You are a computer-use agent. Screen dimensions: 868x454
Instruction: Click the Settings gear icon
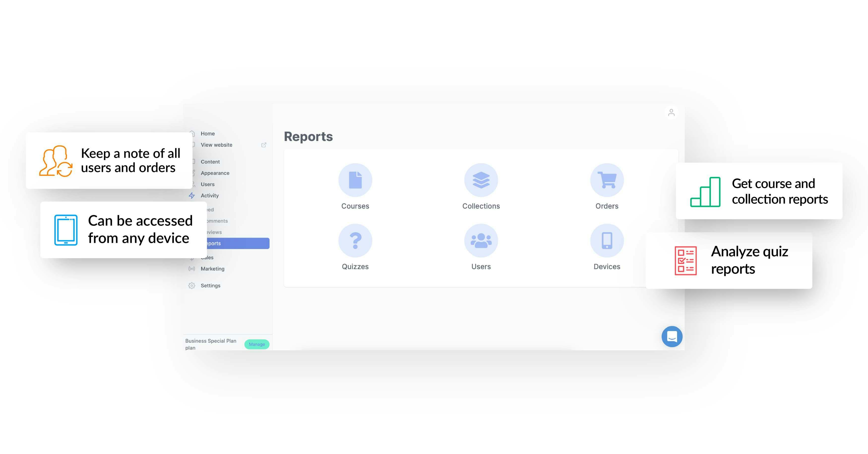192,285
